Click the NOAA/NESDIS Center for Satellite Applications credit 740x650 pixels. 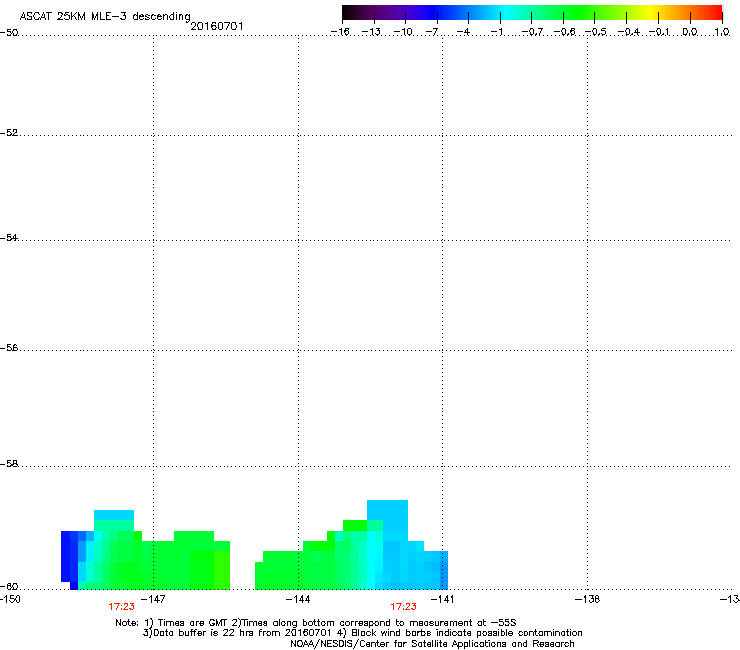click(x=432, y=644)
